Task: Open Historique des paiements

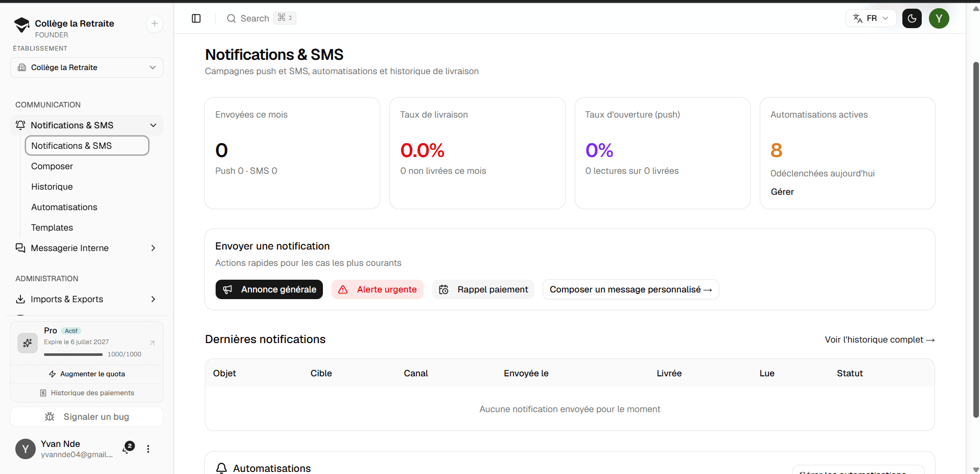Action: point(87,393)
